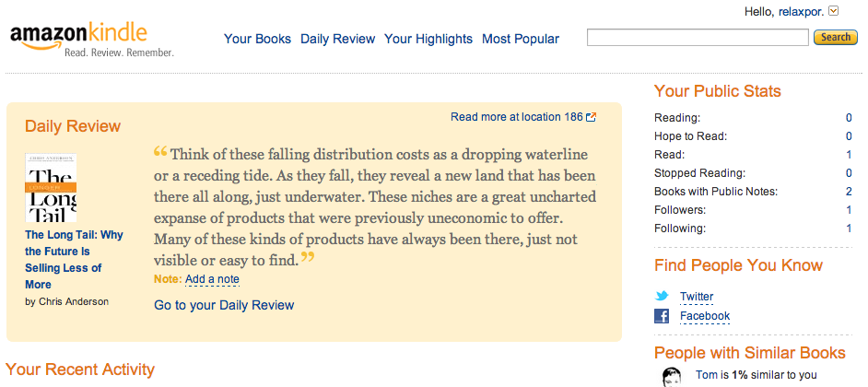The height and width of the screenshot is (387, 868).
Task: Click the Facebook logo icon
Action: point(662,316)
